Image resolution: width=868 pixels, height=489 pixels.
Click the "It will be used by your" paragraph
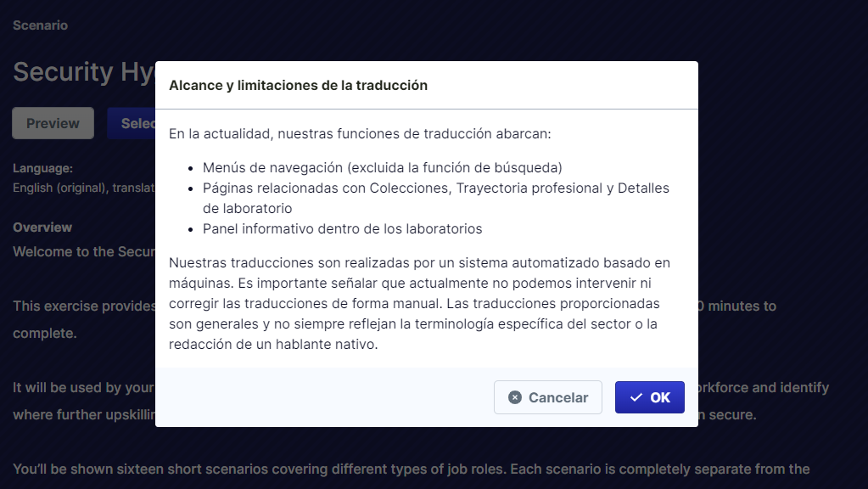pos(82,388)
